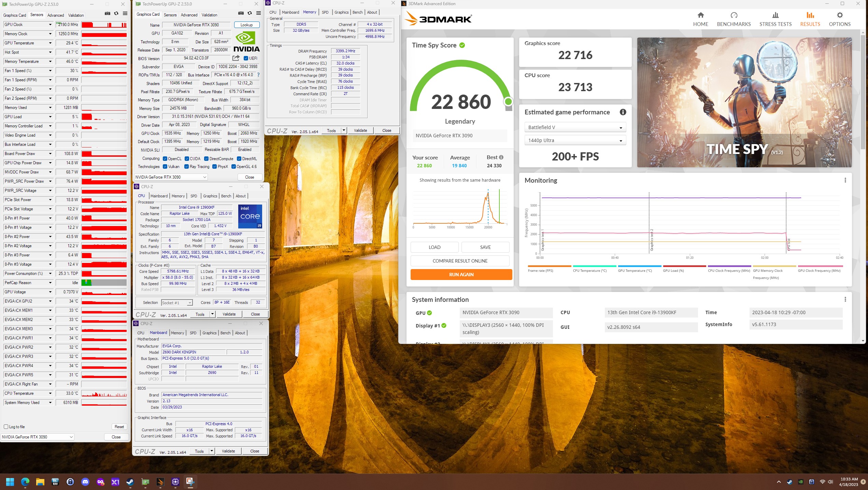
Task: Open 3DMark RESULTS section
Action: click(810, 19)
